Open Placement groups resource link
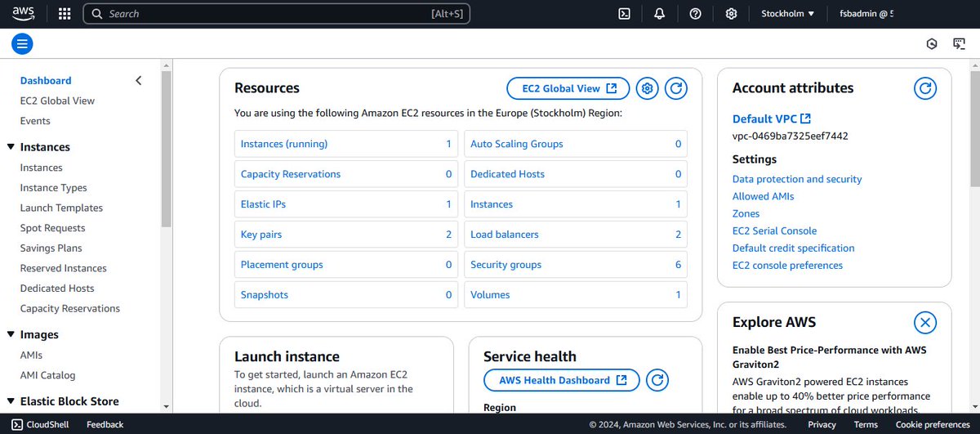The height and width of the screenshot is (434, 980). pyautogui.click(x=282, y=265)
